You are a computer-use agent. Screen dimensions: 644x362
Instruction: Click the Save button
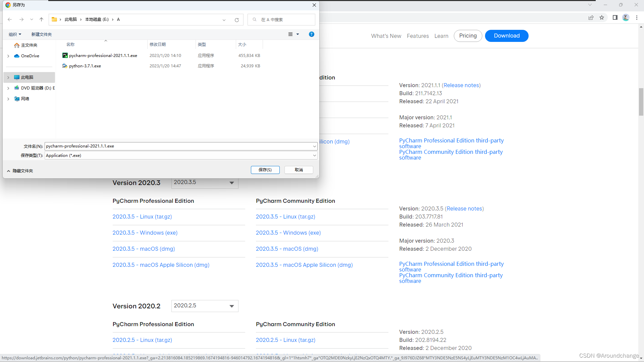pyautogui.click(x=265, y=170)
